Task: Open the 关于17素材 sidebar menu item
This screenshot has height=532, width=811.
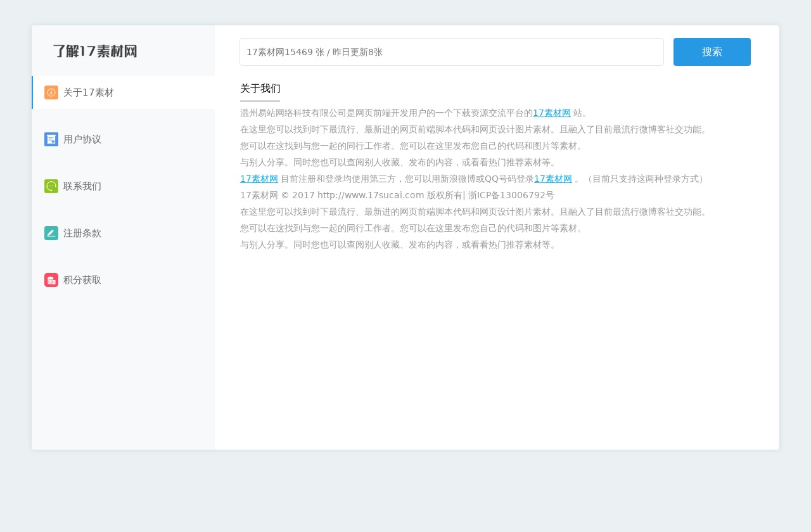Action: tap(124, 92)
